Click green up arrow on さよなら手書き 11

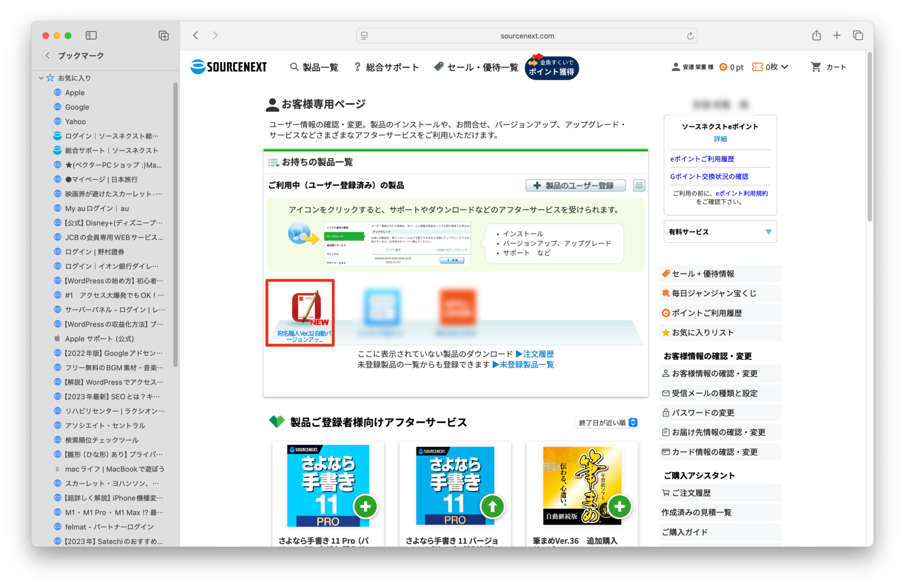pos(493,506)
